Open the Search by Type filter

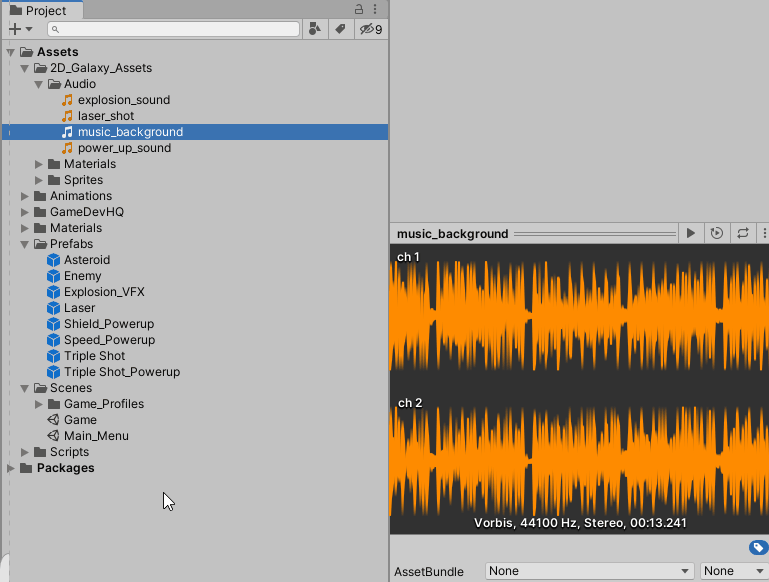tap(315, 29)
